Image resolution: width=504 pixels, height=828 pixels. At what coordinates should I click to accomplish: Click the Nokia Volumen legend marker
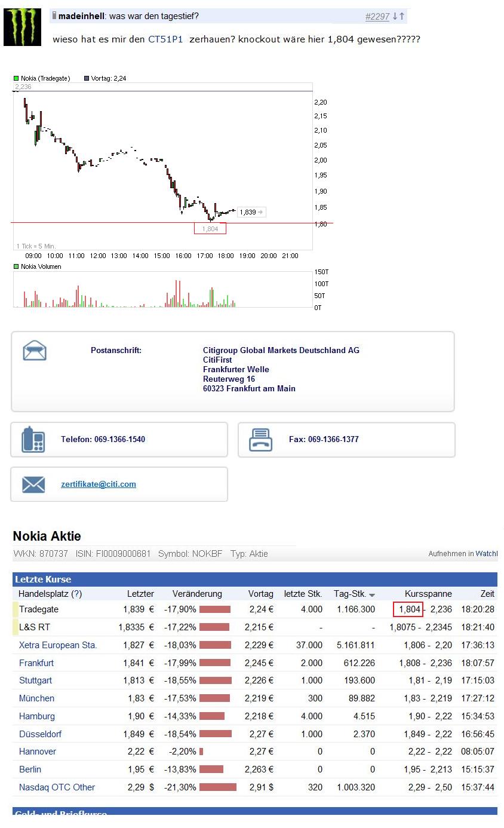click(x=16, y=266)
